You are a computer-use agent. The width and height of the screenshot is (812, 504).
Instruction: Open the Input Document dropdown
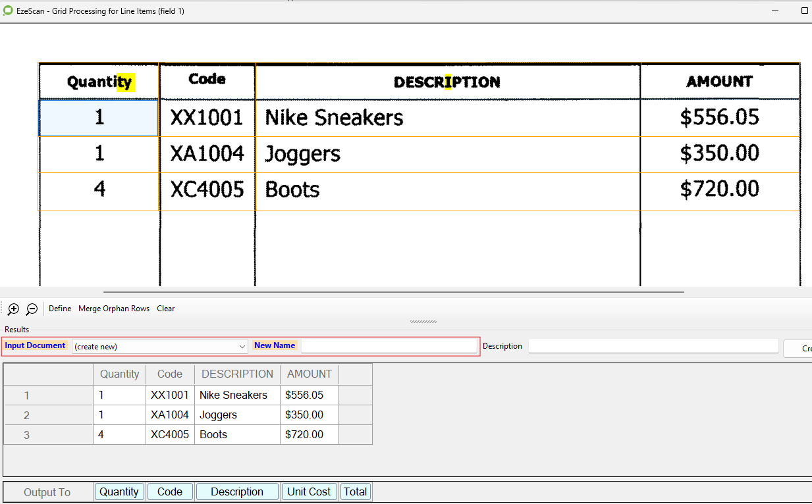pyautogui.click(x=160, y=346)
